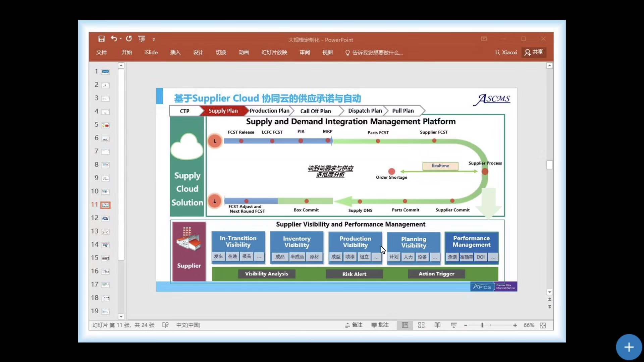Viewport: 644px width, 362px height.
Task: Switch to the 开始 ribbon tab
Action: [x=127, y=52]
